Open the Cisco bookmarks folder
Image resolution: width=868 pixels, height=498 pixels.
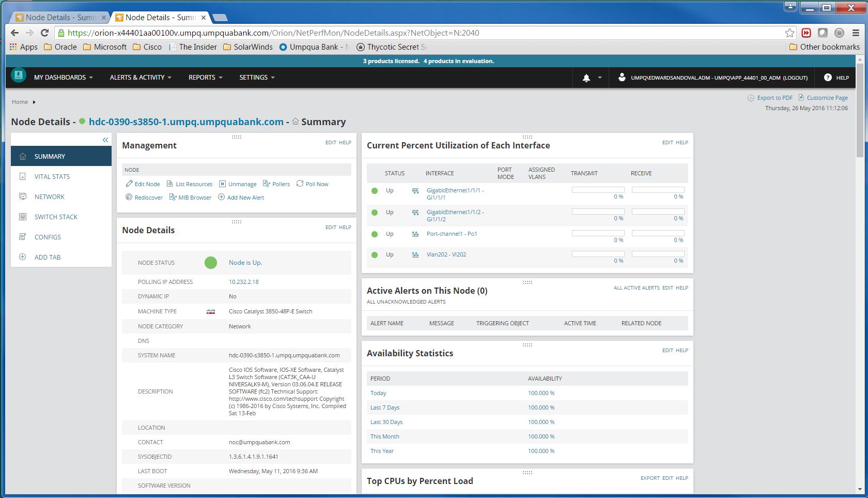tap(147, 47)
